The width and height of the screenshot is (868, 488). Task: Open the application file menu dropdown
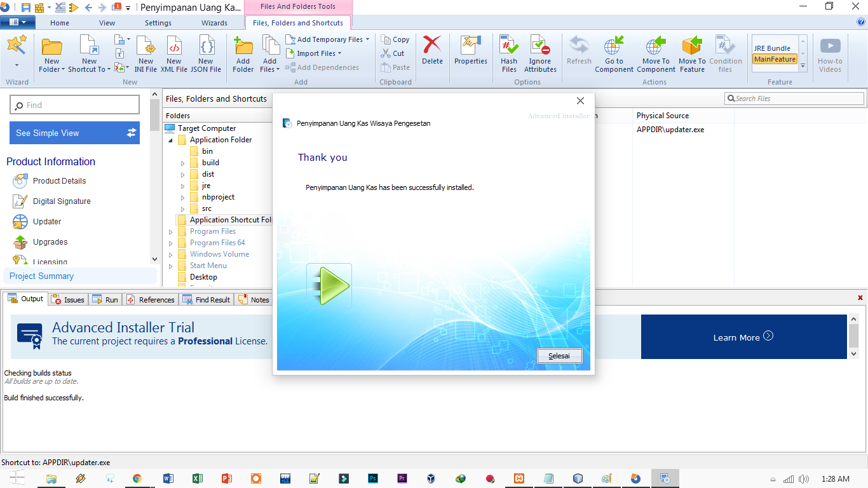click(17, 22)
